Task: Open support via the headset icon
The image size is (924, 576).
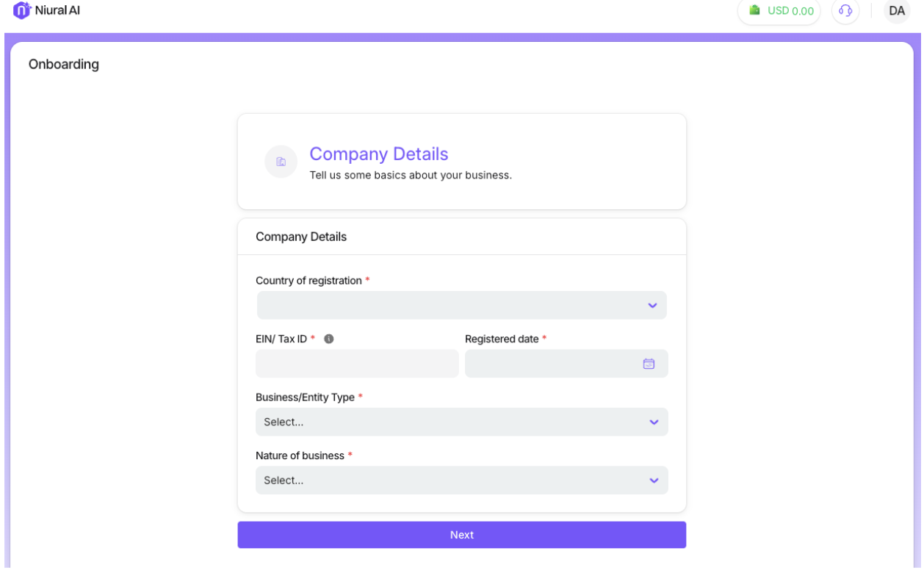Action: click(x=845, y=10)
